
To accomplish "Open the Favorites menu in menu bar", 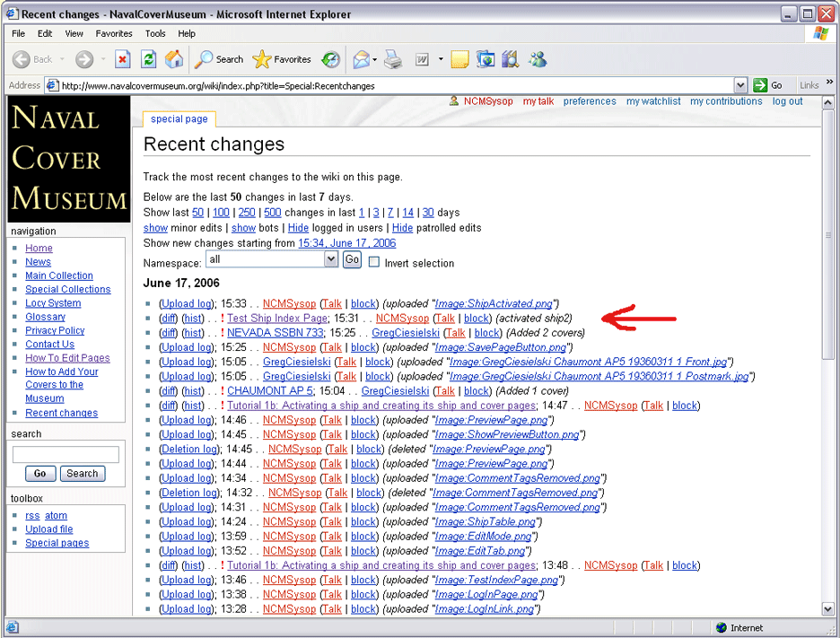I will [x=114, y=33].
